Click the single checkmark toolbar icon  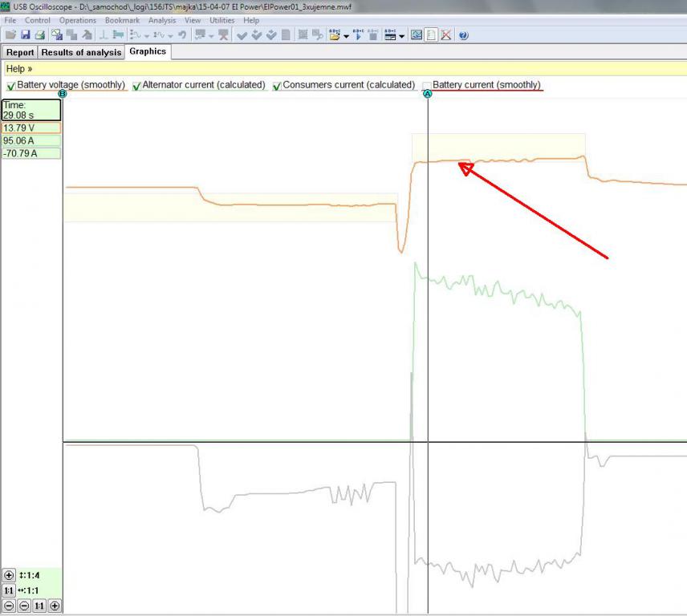242,35
